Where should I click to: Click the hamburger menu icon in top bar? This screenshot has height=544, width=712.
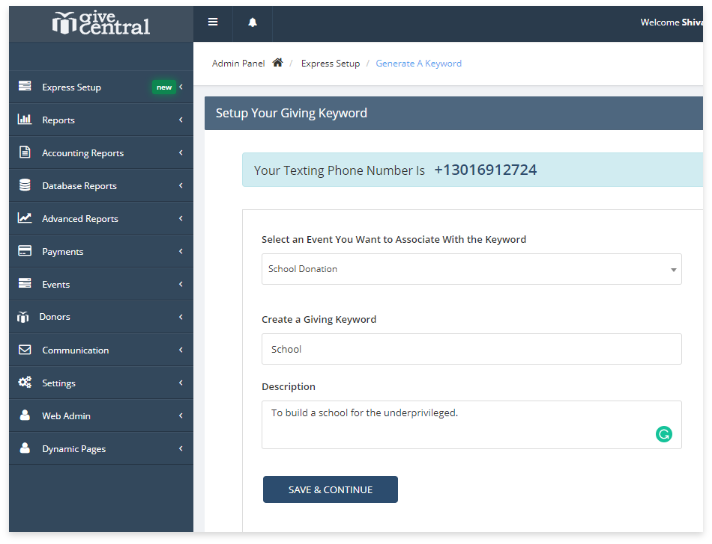(x=213, y=22)
